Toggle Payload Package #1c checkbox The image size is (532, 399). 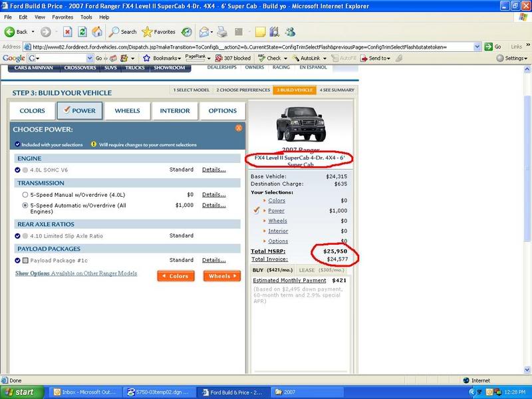coord(25,261)
